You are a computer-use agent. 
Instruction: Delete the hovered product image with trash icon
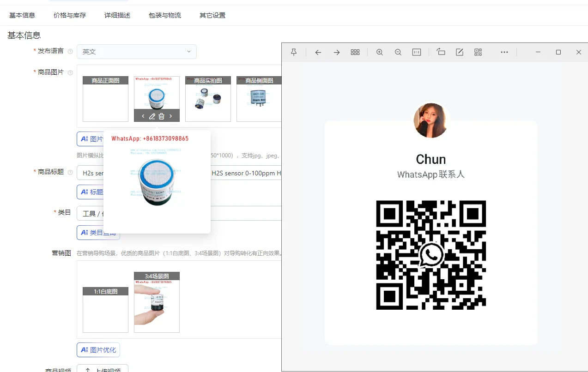161,116
